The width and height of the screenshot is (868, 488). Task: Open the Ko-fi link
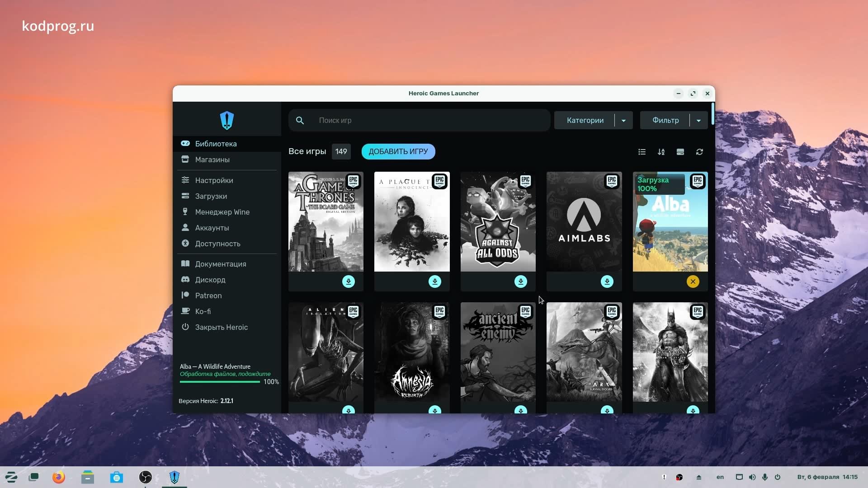click(227, 311)
